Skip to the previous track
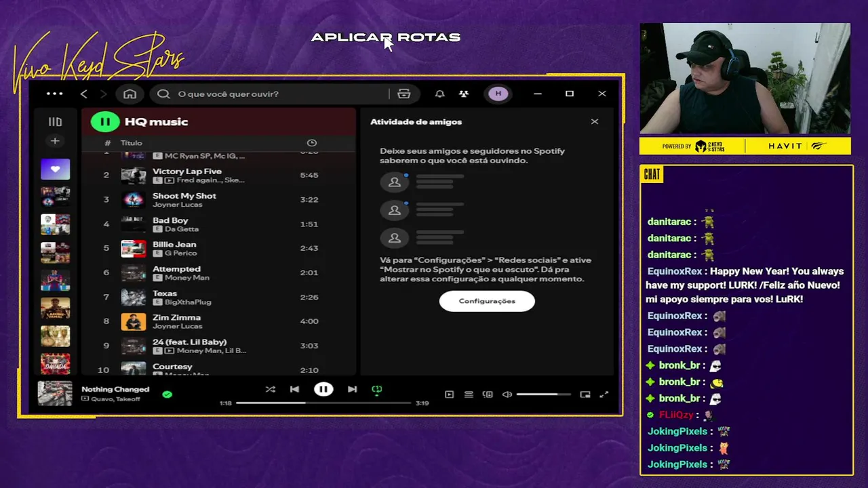 [x=294, y=389]
